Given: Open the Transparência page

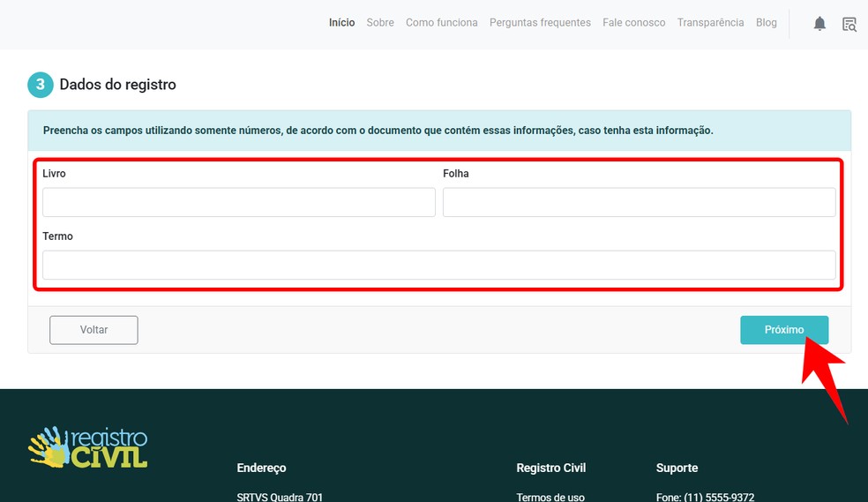Looking at the screenshot, I should pyautogui.click(x=710, y=23).
